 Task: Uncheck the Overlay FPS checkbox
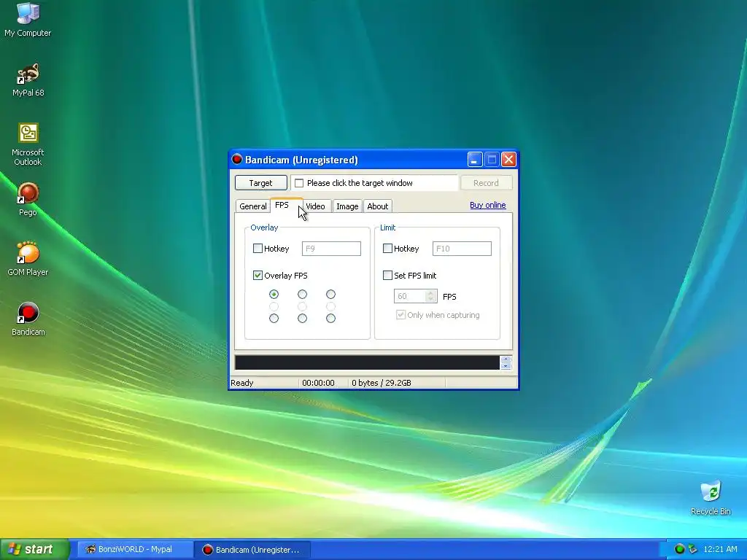258,275
